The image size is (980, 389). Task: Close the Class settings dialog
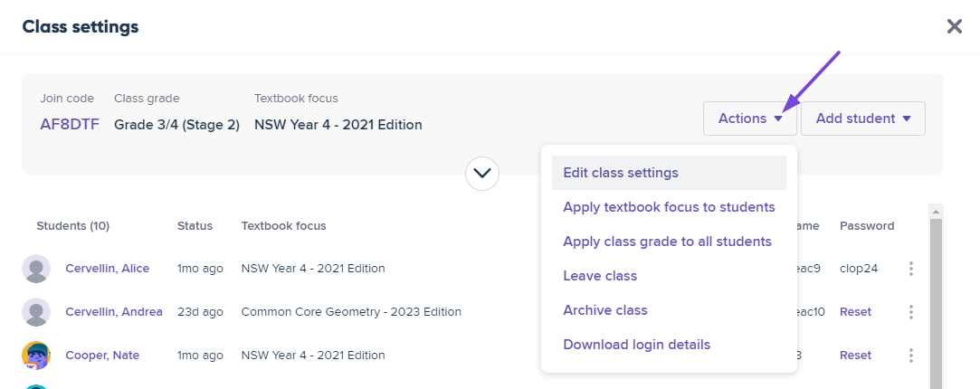[955, 26]
